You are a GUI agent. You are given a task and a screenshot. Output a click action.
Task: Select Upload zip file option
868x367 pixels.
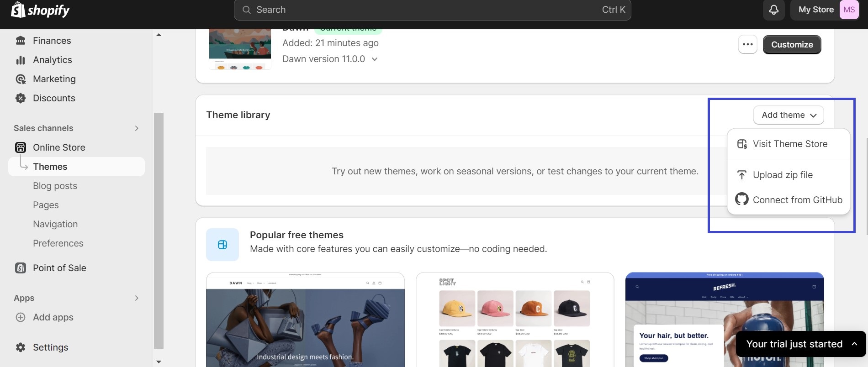789,175
